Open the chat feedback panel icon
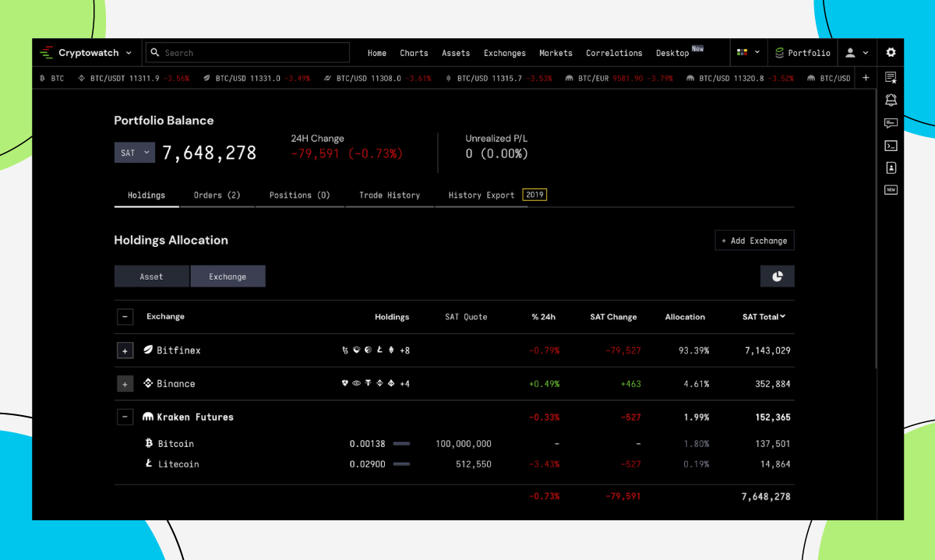Screen dimensions: 935x560 point(891,122)
